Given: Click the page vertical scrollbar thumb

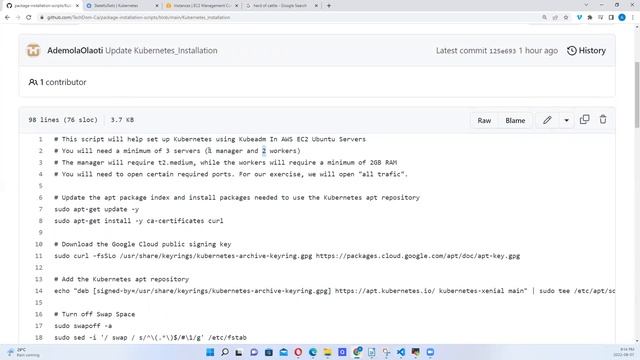Looking at the screenshot, I should click(637, 94).
